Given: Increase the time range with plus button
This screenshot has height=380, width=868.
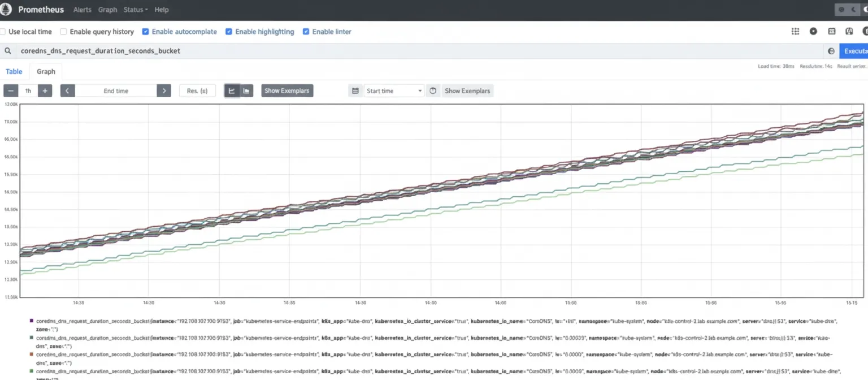Looking at the screenshot, I should pos(45,90).
